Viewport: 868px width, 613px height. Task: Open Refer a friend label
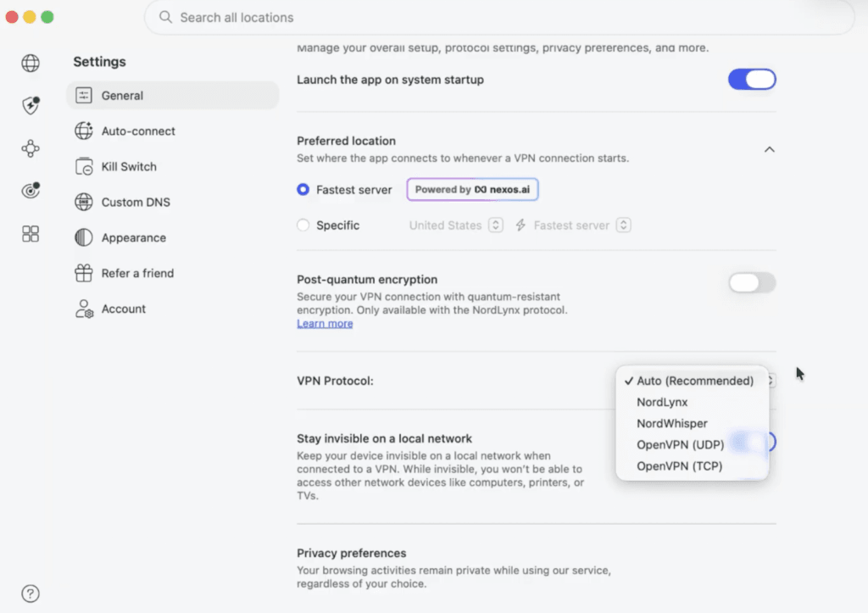coord(137,273)
